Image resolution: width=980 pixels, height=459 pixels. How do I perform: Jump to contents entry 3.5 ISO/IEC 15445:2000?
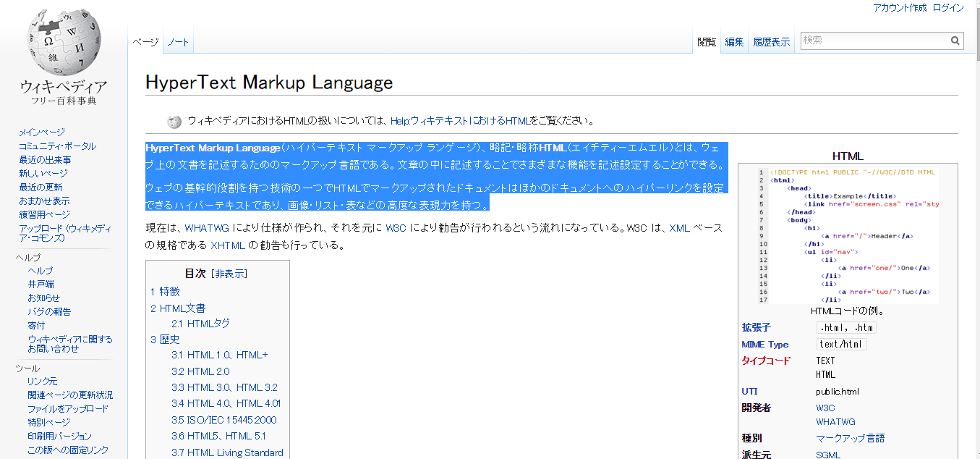[223, 420]
